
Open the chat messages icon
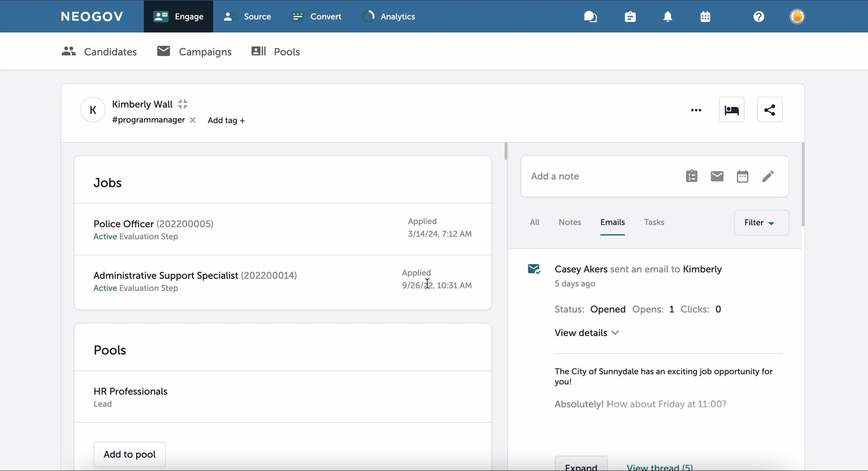click(590, 17)
